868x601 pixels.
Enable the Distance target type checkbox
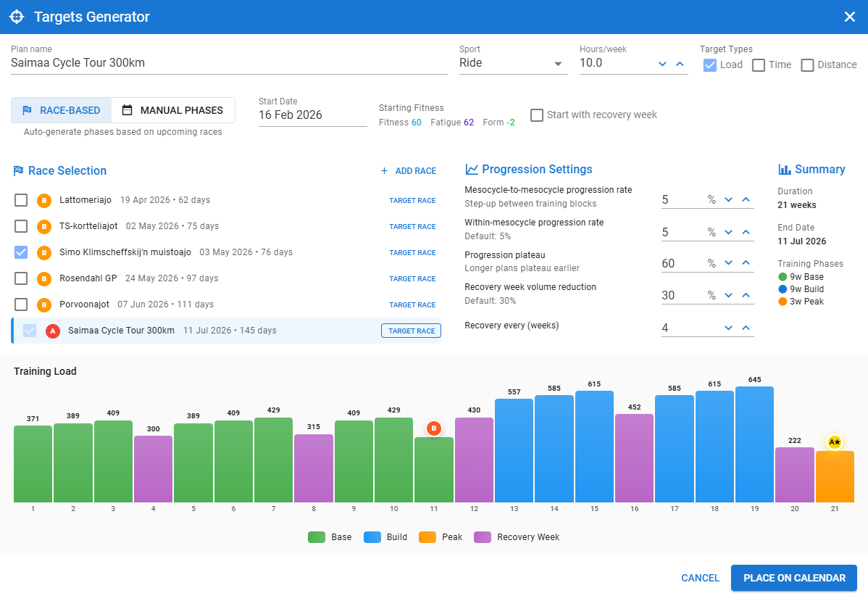pos(807,65)
